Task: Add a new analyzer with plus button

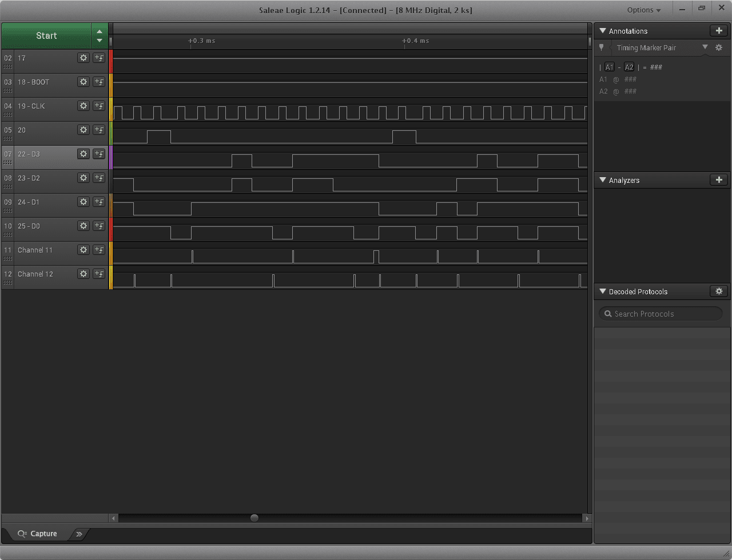Action: click(718, 180)
